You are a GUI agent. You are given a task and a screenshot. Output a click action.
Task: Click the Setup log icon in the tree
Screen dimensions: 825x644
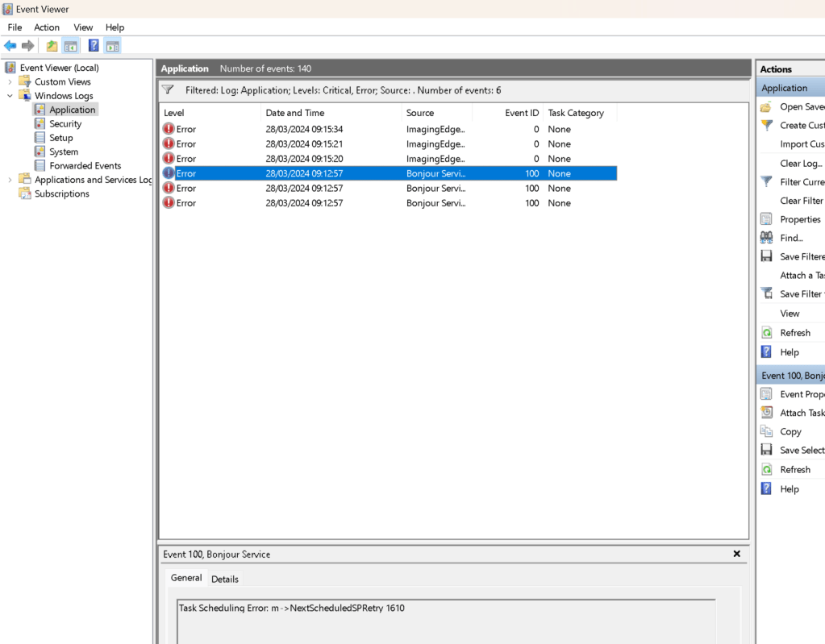(40, 138)
